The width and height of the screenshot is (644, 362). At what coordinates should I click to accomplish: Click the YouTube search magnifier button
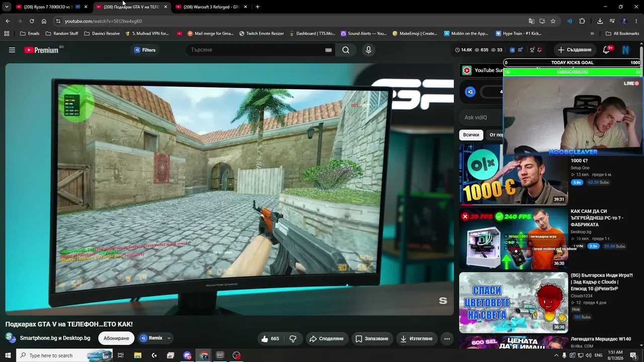click(346, 50)
